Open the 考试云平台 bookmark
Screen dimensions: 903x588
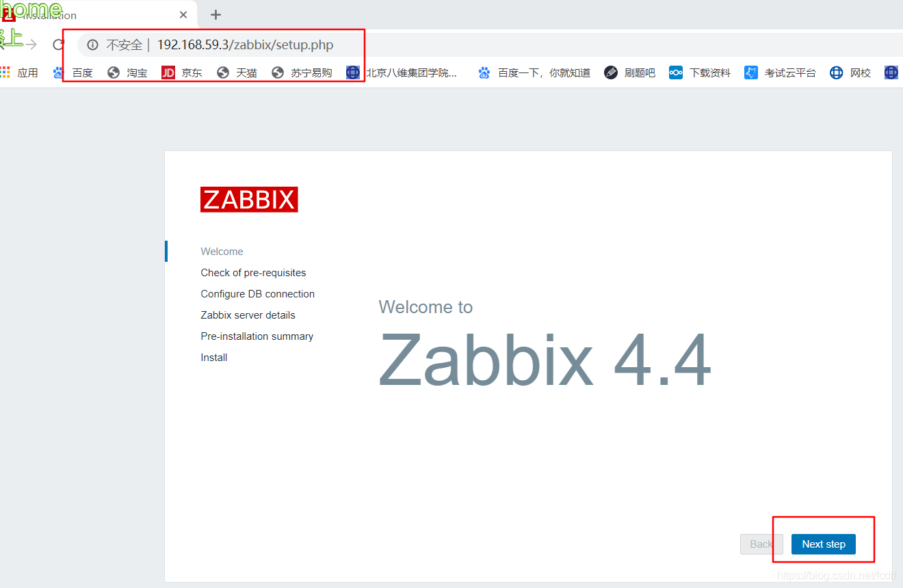[781, 72]
